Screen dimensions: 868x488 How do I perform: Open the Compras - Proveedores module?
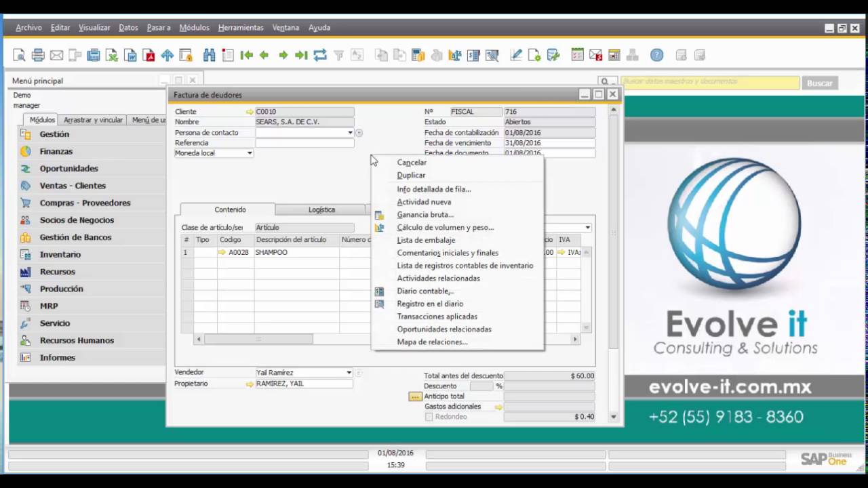[x=85, y=203]
